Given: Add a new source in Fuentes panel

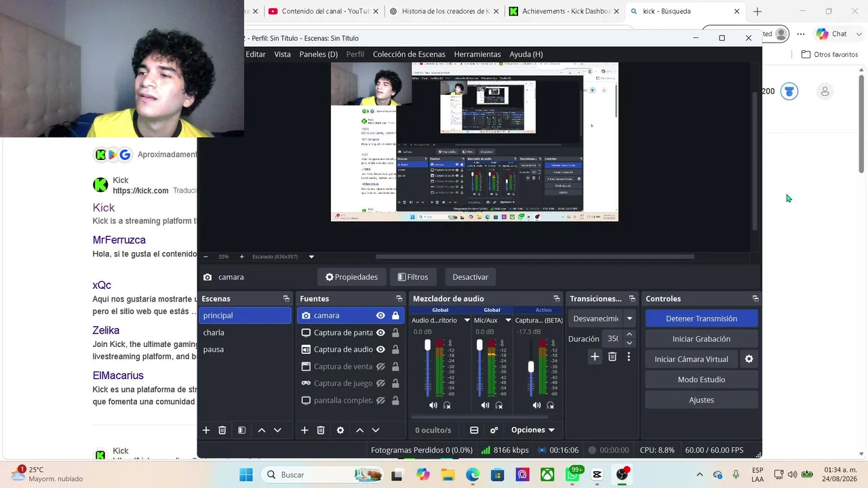Looking at the screenshot, I should pyautogui.click(x=304, y=430).
